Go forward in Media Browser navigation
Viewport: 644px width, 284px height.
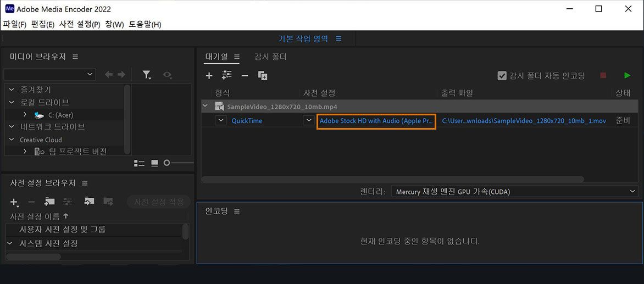121,75
